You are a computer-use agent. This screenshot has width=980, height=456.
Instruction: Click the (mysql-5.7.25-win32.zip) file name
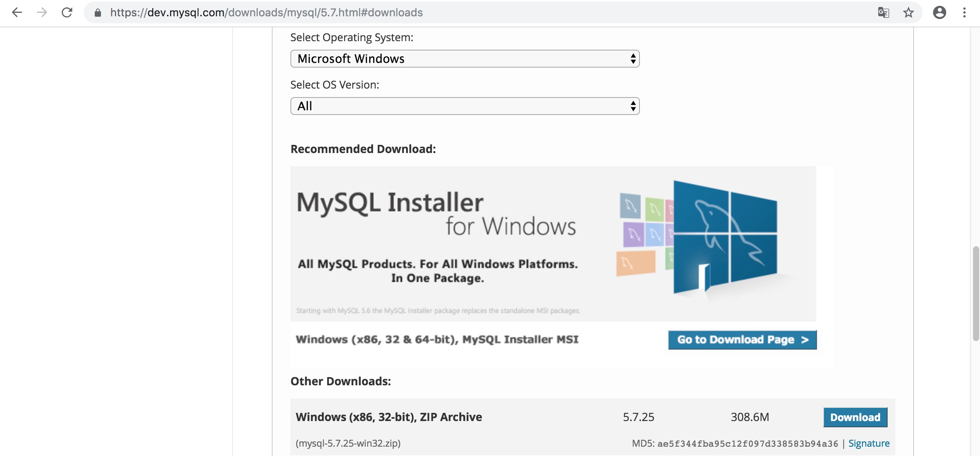[x=348, y=443]
